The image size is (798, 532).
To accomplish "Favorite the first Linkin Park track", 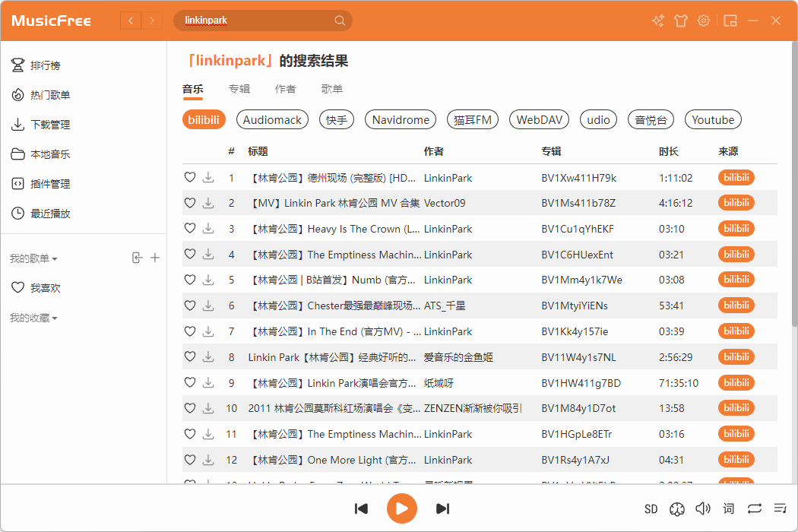I will (x=189, y=177).
